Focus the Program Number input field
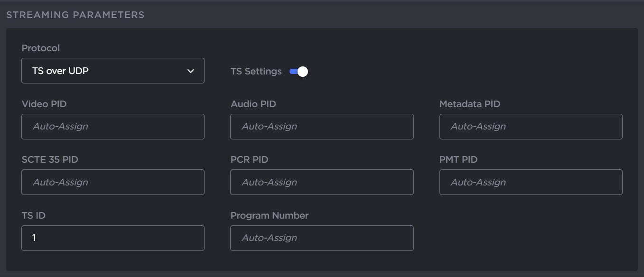 click(x=321, y=238)
